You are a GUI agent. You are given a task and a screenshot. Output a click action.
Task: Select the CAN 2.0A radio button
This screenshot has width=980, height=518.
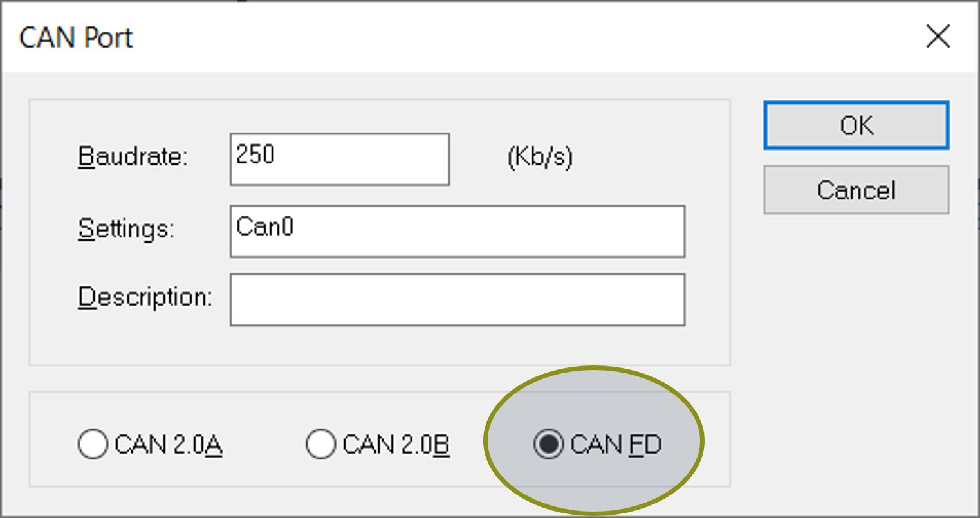pos(93,444)
